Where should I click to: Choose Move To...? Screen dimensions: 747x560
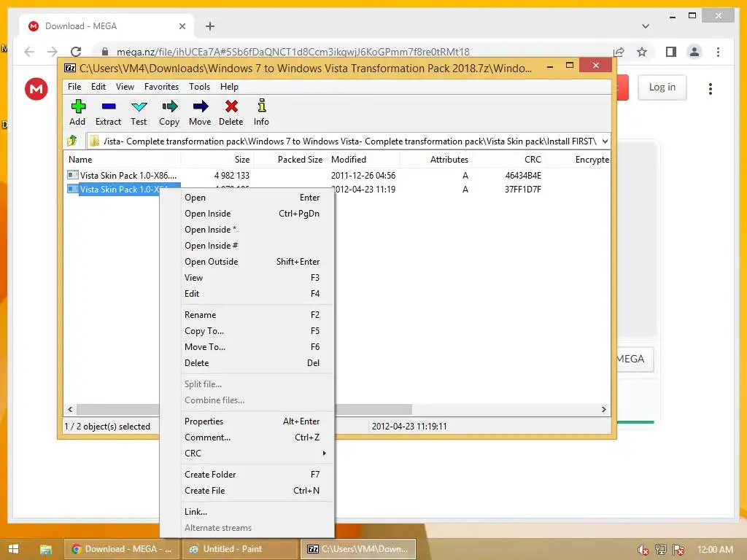coord(253,346)
